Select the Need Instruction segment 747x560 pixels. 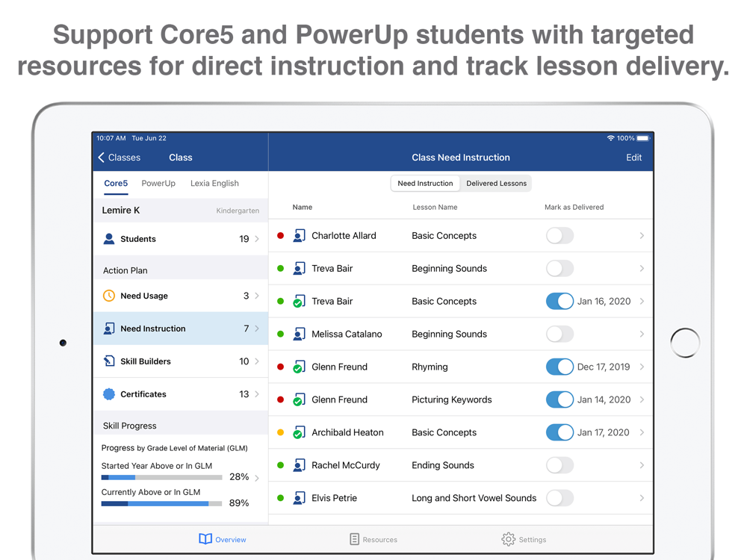(426, 184)
